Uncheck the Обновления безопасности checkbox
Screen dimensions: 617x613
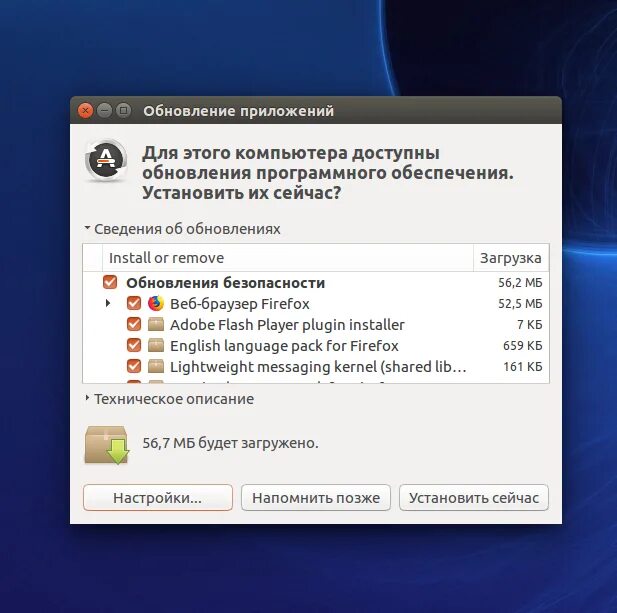[x=110, y=282]
